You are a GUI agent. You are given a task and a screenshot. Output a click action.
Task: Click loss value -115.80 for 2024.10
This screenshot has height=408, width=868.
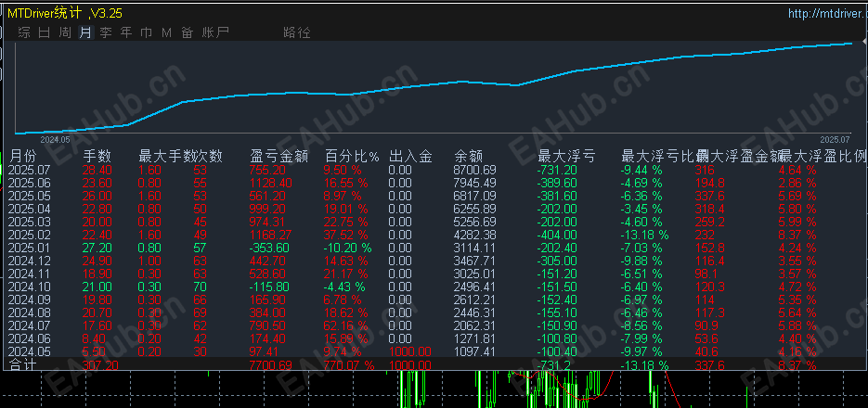click(270, 287)
